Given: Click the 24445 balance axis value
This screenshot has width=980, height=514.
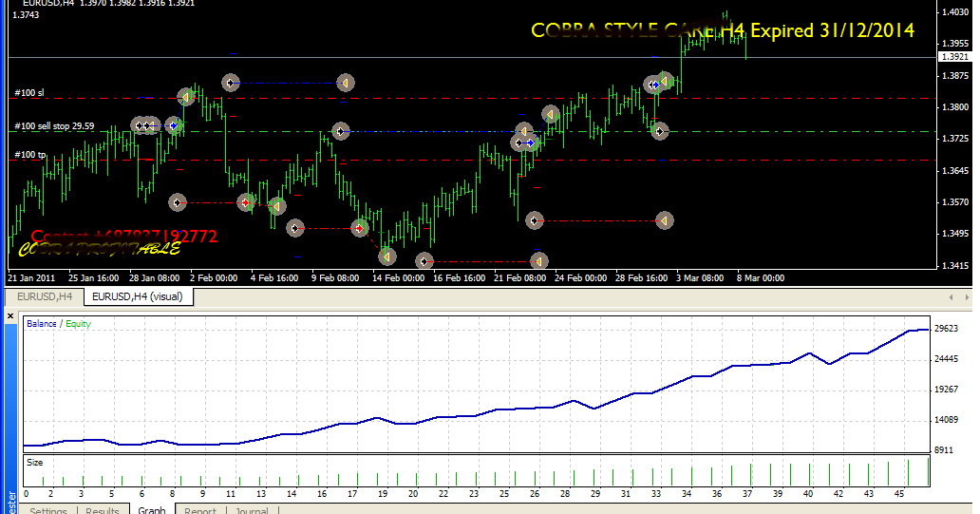Looking at the screenshot, I should tap(946, 359).
